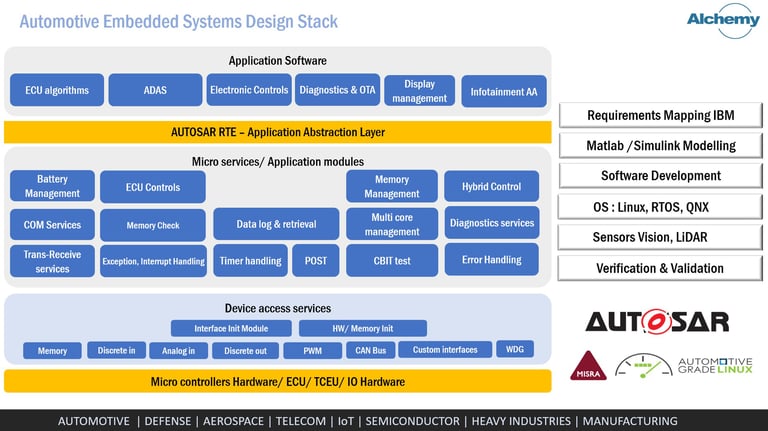Click Verification & Validation panel
768x431 pixels.
[x=660, y=268]
